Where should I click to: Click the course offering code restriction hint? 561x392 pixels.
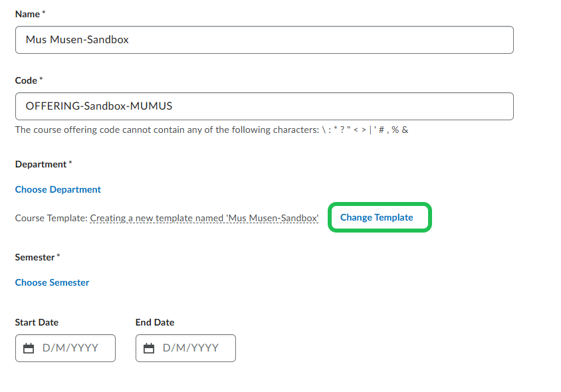pos(211,130)
